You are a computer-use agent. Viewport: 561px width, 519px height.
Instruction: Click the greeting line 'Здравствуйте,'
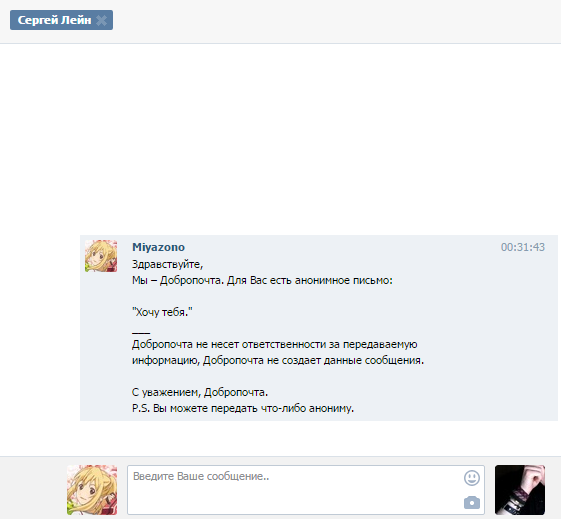pyautogui.click(x=167, y=264)
